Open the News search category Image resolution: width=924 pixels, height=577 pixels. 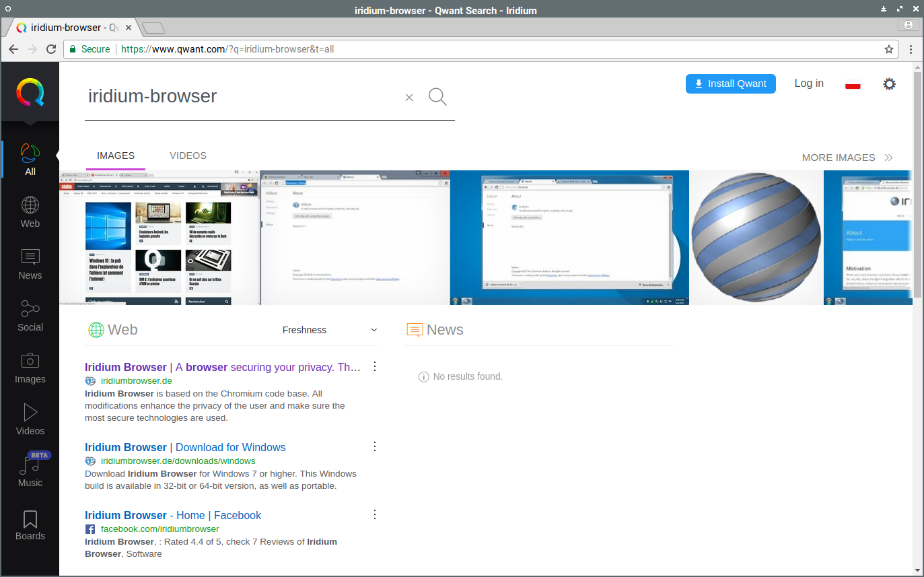30,263
